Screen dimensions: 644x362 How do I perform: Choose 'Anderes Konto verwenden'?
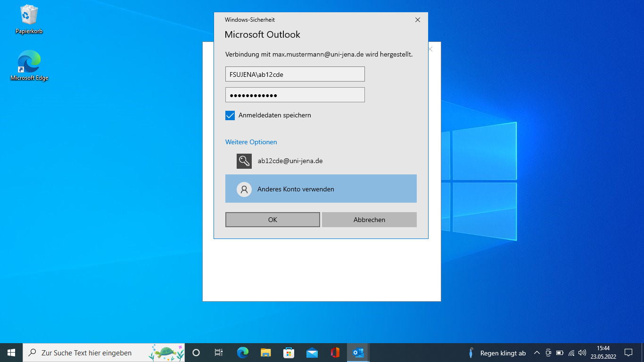pyautogui.click(x=321, y=189)
